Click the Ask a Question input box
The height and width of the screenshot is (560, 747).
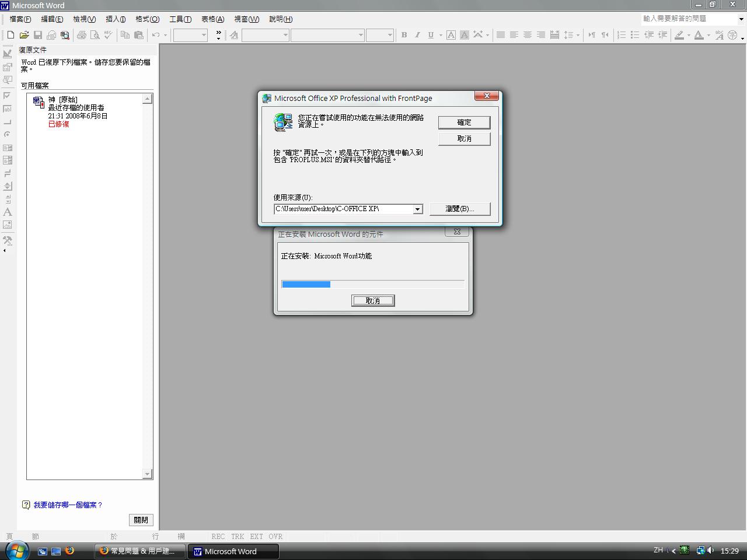click(689, 19)
